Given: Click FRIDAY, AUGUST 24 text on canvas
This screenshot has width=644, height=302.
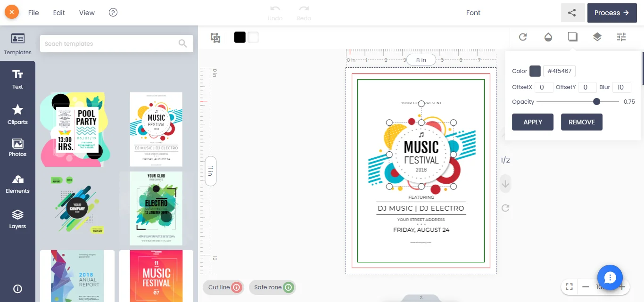Looking at the screenshot, I should coord(421,230).
